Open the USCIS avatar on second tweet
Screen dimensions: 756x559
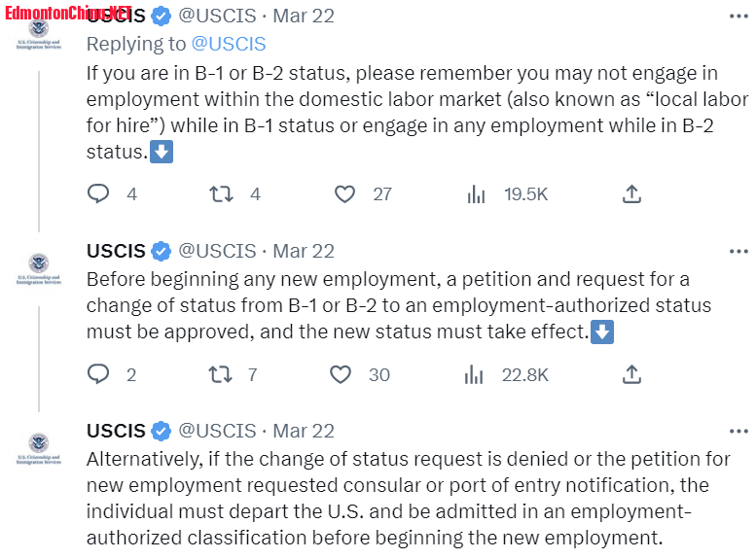pos(39,269)
